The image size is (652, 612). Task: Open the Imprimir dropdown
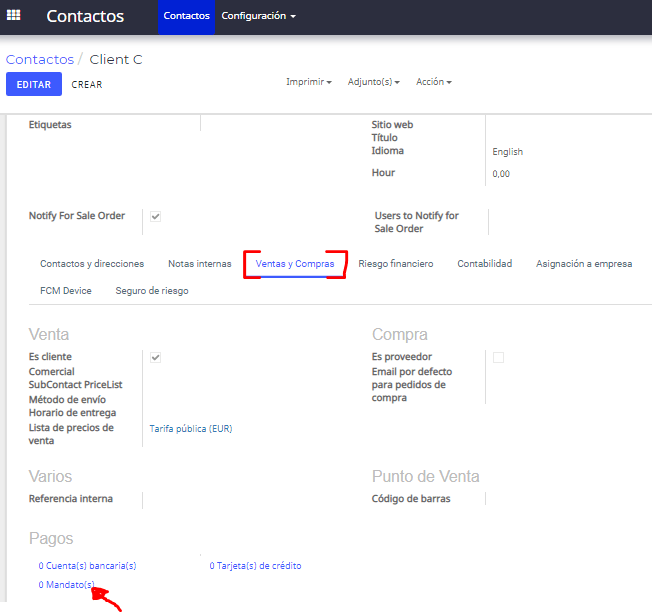click(309, 82)
